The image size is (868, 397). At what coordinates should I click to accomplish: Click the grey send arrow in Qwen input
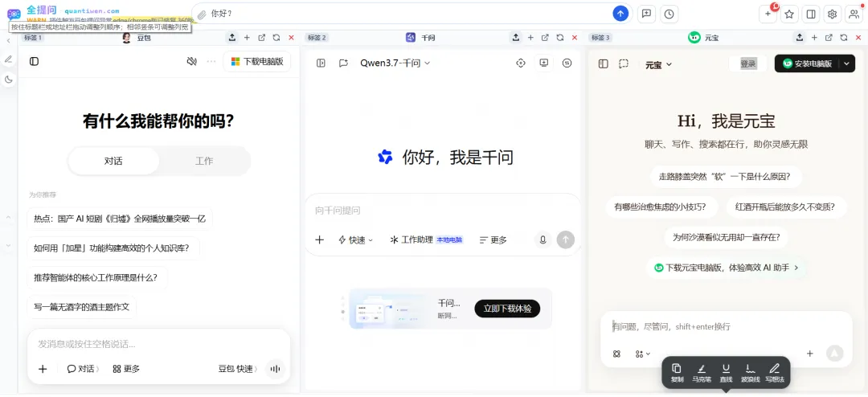pos(566,239)
